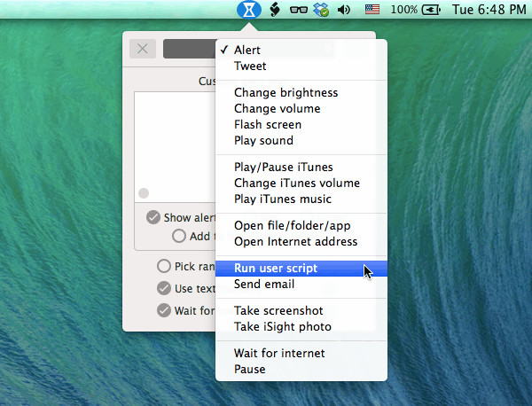Open the US flag input menu
The width and height of the screenshot is (532, 406).
(x=372, y=10)
